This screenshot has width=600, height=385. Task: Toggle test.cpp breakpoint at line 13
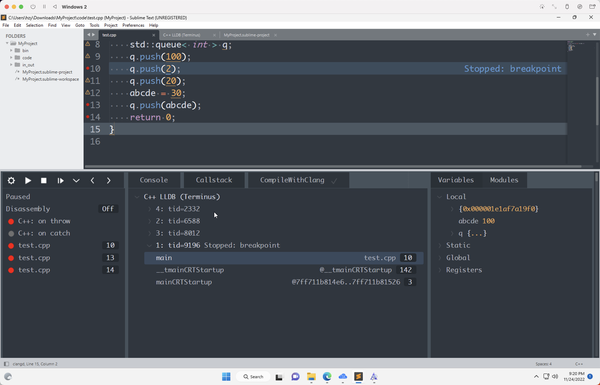tap(11, 258)
